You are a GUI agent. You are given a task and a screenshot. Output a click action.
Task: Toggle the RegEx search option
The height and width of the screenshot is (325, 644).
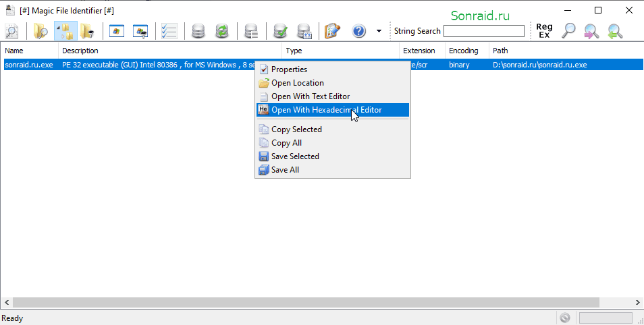point(544,31)
